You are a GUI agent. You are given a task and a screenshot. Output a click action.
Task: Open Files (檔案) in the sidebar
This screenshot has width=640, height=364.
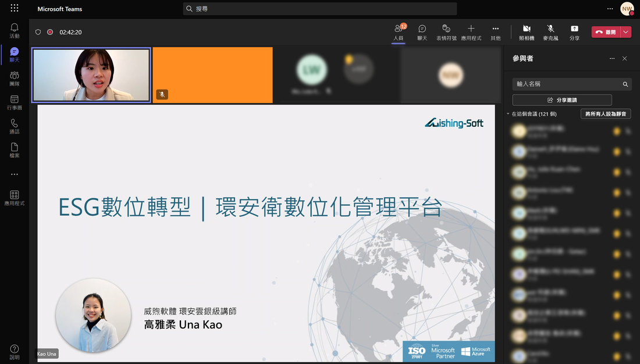click(x=15, y=151)
